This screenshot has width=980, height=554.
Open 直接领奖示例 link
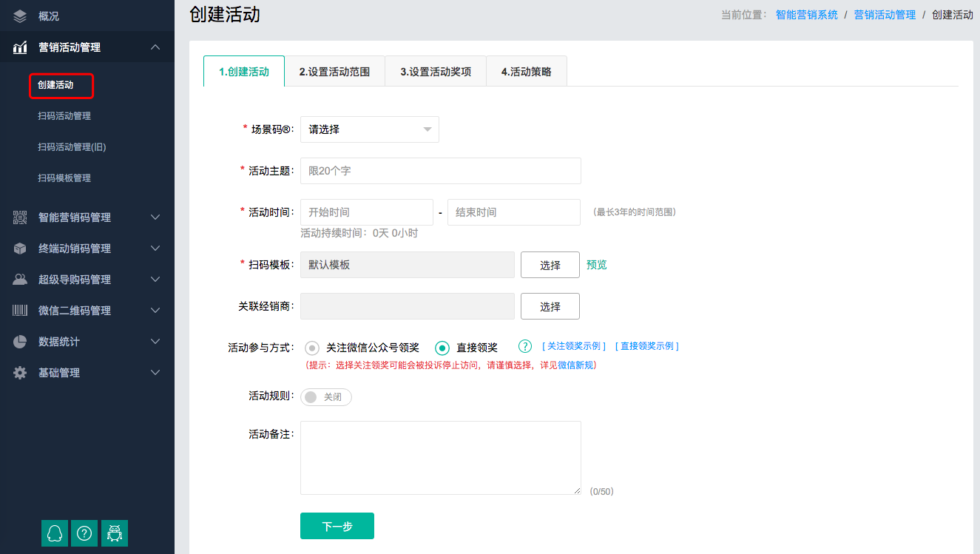click(x=646, y=346)
